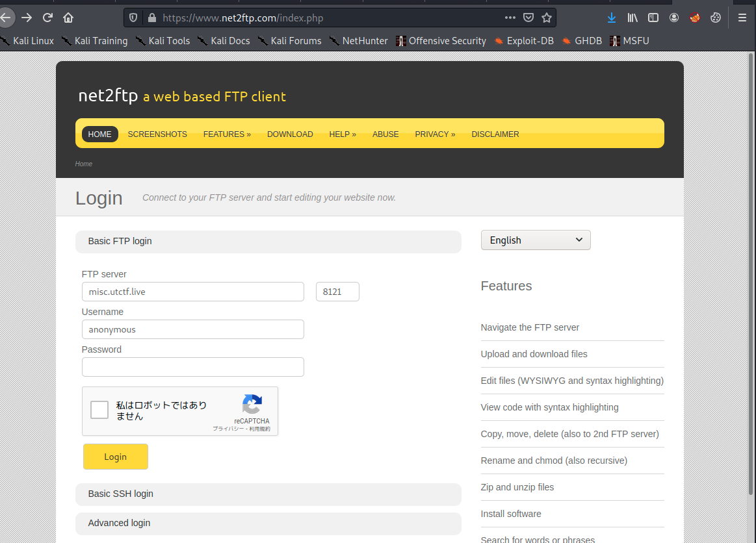Collapse the Basic FTP login section

tap(268, 242)
